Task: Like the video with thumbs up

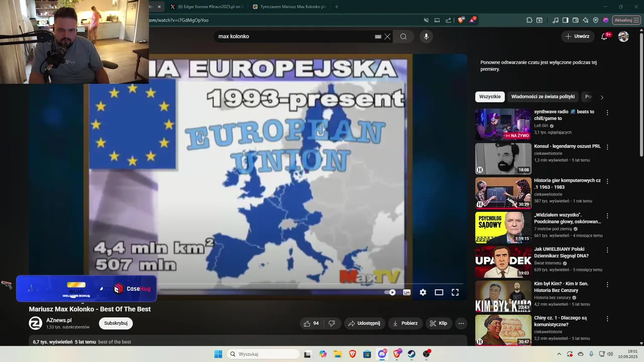Action: (312, 323)
